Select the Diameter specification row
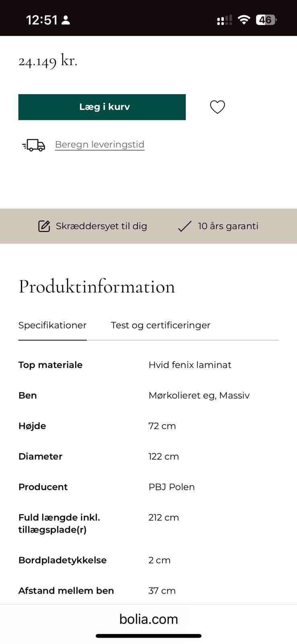 (x=148, y=456)
